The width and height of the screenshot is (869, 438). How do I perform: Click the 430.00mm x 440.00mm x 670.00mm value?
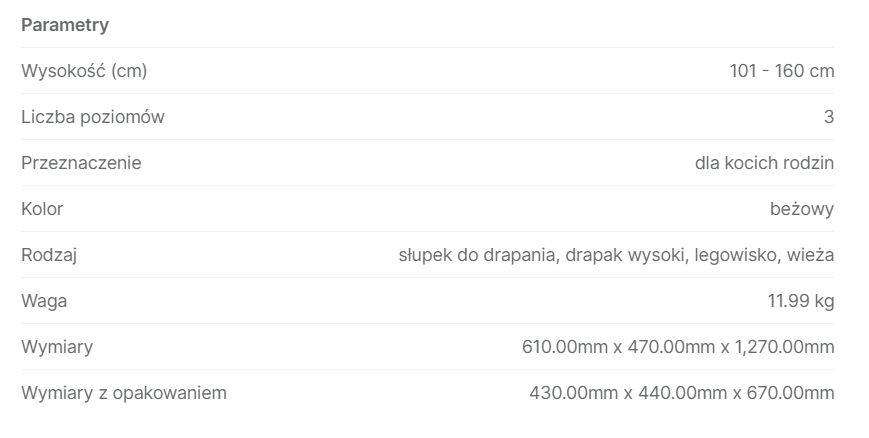tap(681, 393)
